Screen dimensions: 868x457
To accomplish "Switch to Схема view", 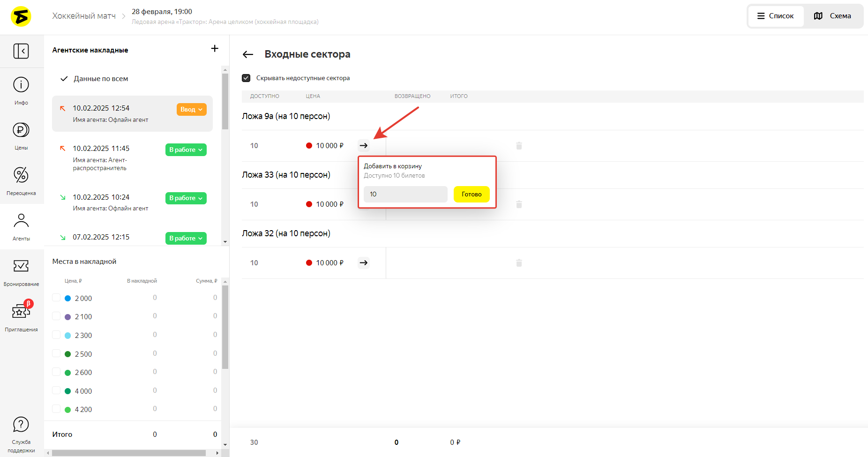I will pos(833,16).
